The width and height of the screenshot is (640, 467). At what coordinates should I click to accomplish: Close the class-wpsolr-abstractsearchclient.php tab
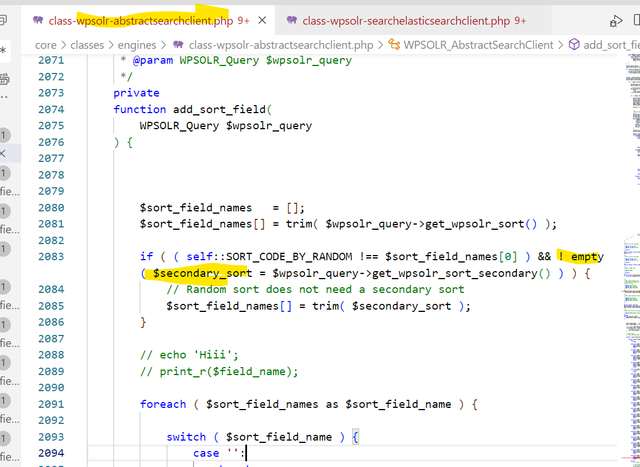click(x=262, y=20)
